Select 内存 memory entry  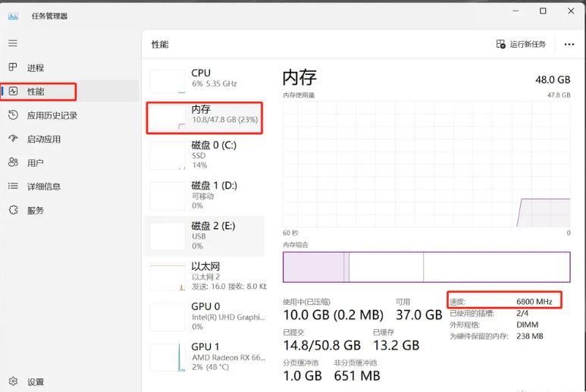tap(205, 118)
